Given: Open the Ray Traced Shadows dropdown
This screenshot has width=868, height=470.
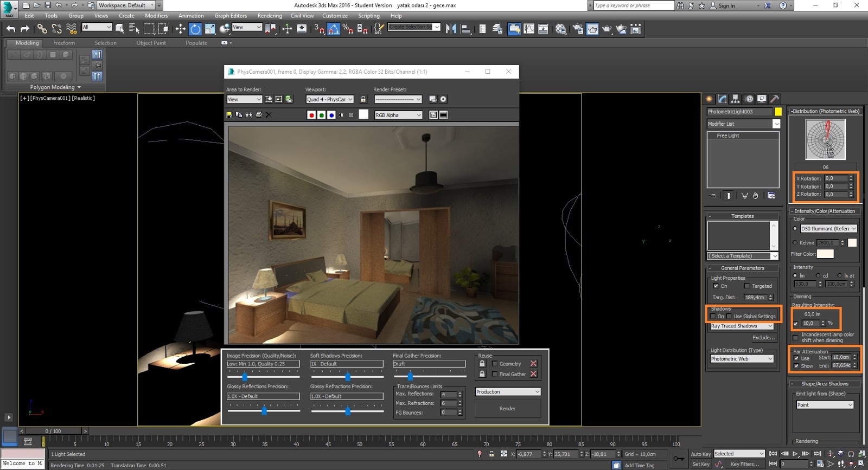Looking at the screenshot, I should coord(742,326).
